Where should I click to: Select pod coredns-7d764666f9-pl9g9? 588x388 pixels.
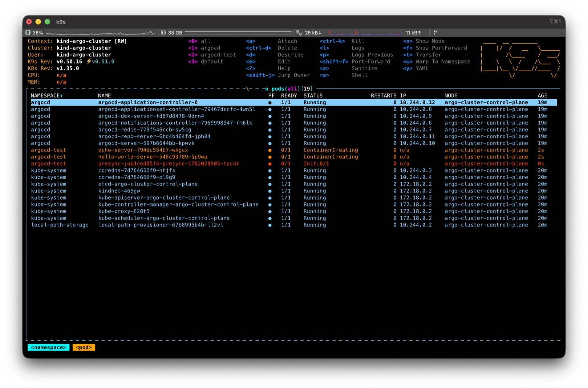pyautogui.click(x=294, y=177)
